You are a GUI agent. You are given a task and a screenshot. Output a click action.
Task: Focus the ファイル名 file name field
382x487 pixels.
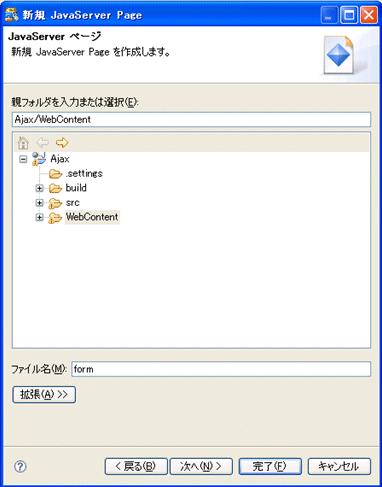(221, 369)
